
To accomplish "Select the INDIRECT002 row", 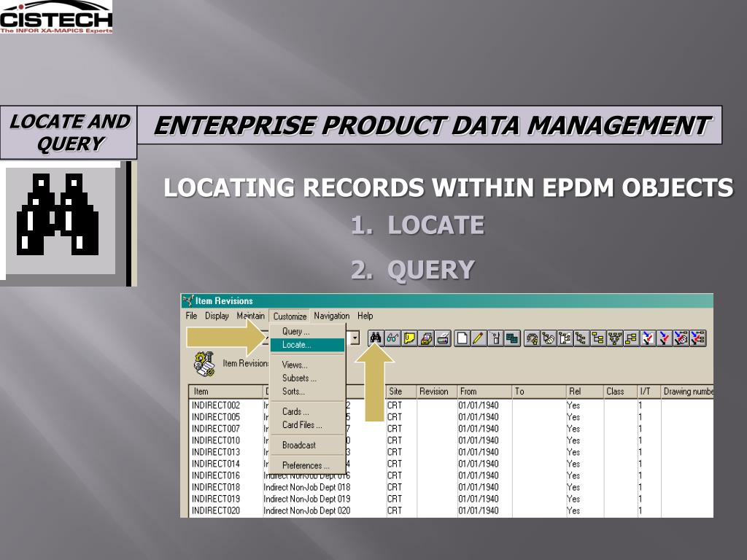I will tap(451, 405).
